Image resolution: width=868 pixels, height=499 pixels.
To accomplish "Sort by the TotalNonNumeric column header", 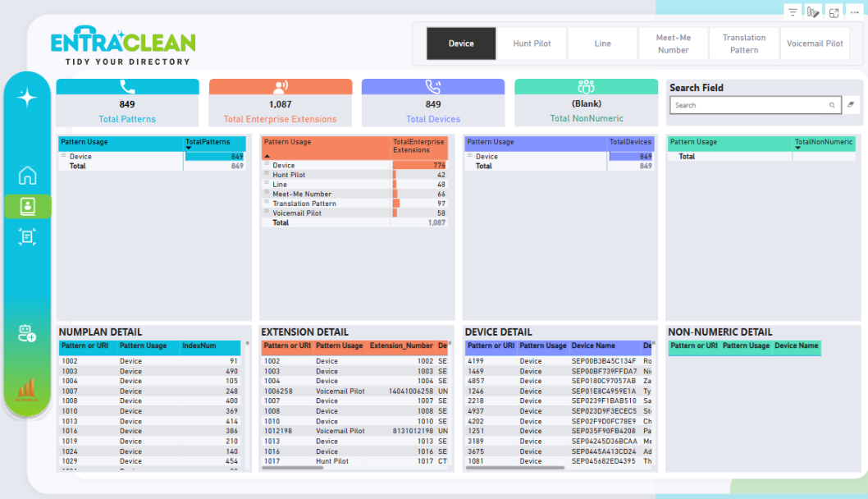I will 824,142.
